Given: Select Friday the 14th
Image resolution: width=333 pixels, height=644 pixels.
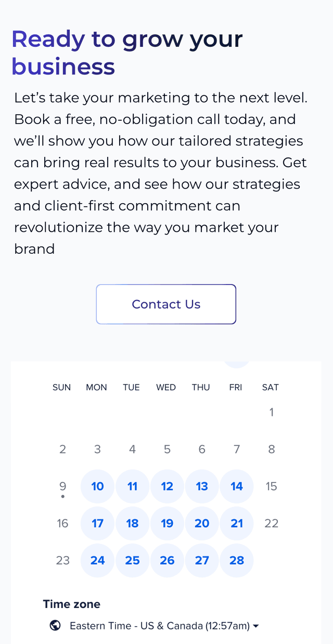Looking at the screenshot, I should pos(237,486).
